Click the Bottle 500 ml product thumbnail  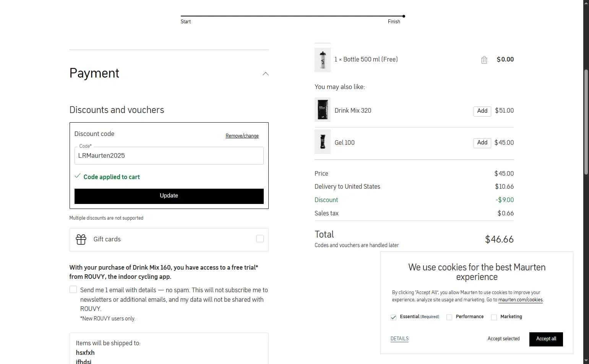click(323, 60)
